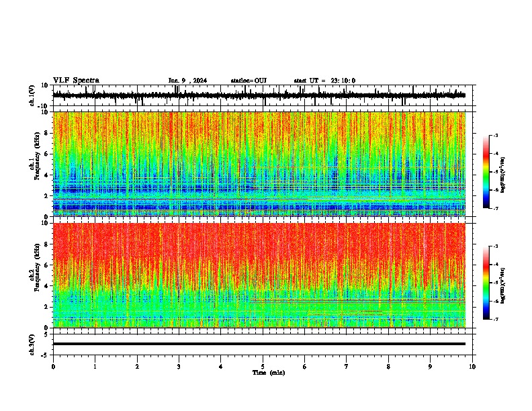The height and width of the screenshot is (411, 532).
Task: Click the 'Time (min)' axis label
Action: [269, 373]
